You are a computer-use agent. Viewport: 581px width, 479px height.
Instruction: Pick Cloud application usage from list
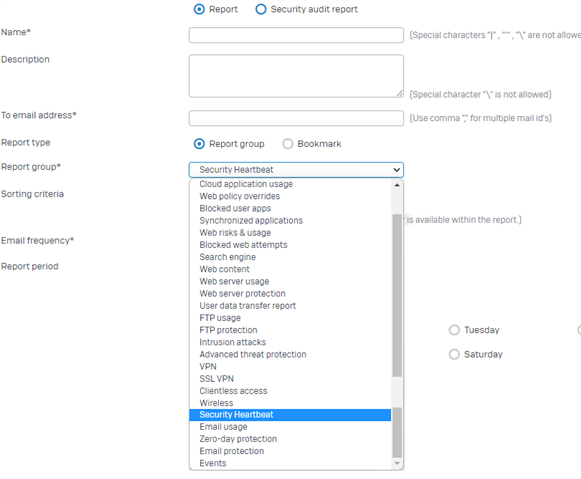[290, 184]
